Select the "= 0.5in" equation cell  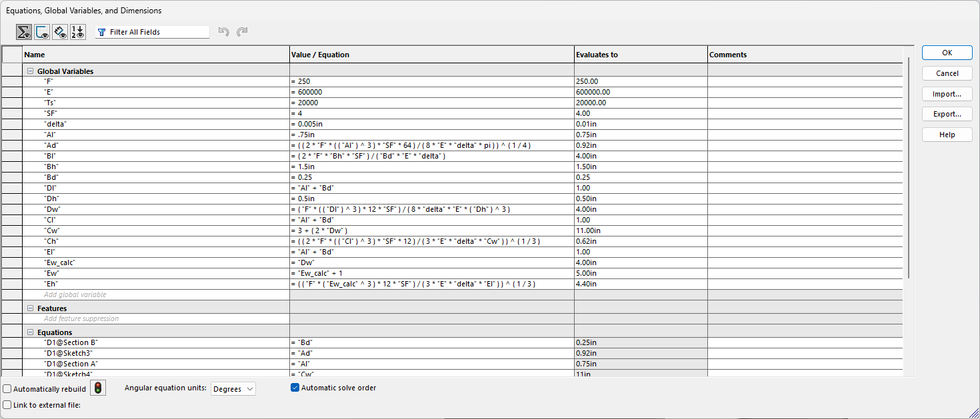click(431, 199)
